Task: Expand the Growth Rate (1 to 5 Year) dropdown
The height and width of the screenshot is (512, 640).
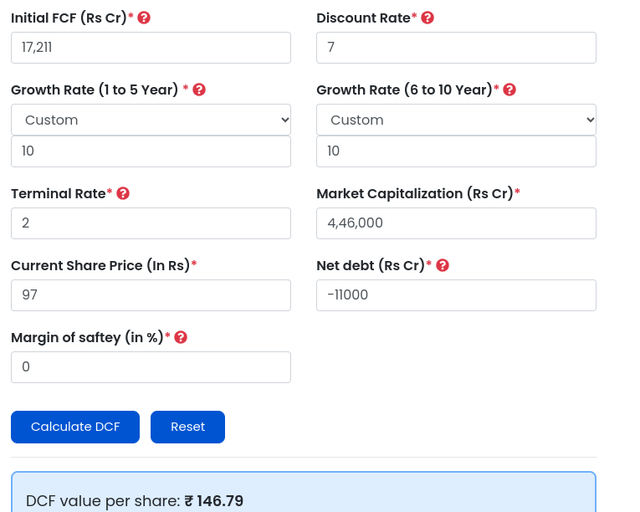Action: click(x=151, y=120)
